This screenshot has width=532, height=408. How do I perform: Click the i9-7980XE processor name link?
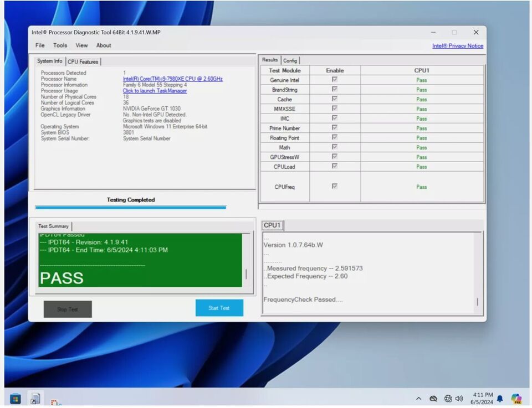pos(173,79)
